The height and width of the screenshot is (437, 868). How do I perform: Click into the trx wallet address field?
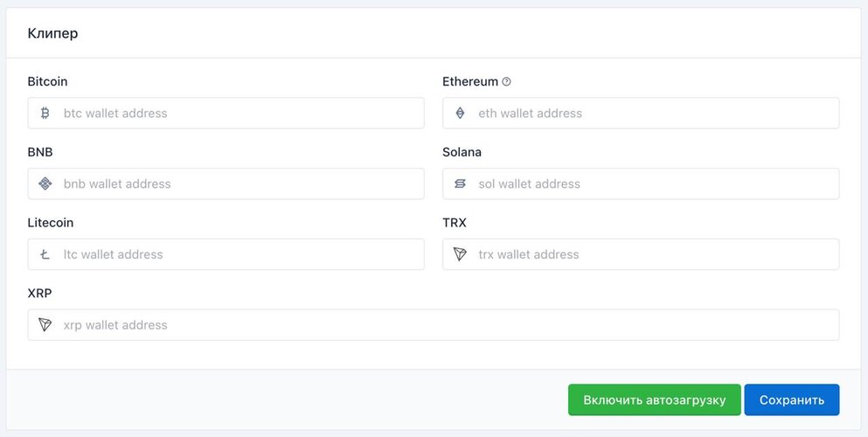(641, 254)
